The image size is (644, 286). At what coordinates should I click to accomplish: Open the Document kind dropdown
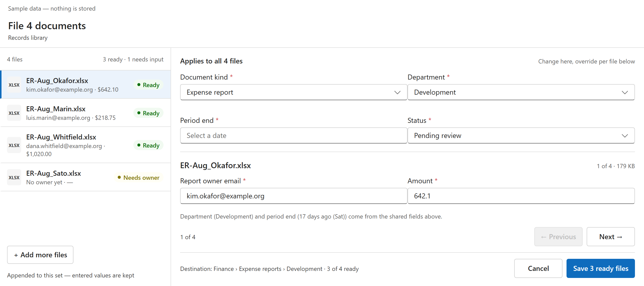(x=294, y=92)
